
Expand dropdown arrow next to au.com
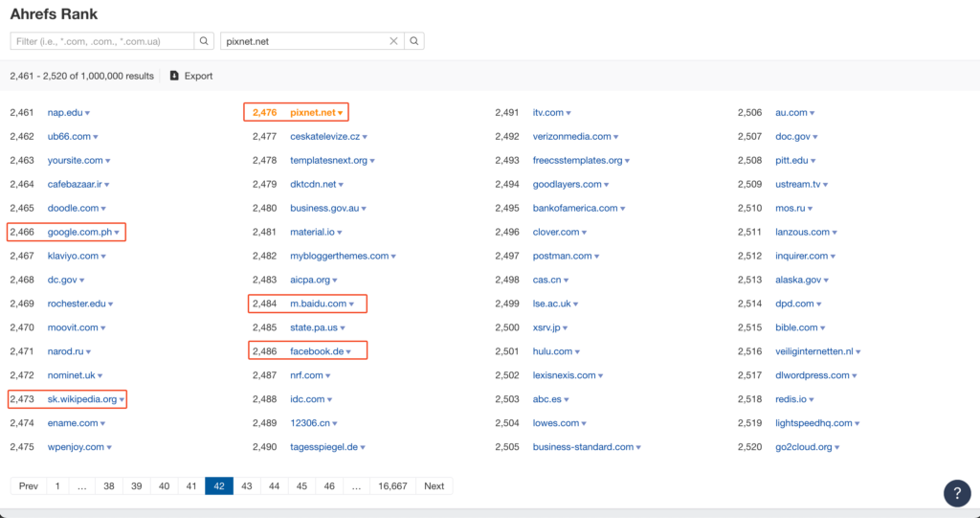(813, 113)
